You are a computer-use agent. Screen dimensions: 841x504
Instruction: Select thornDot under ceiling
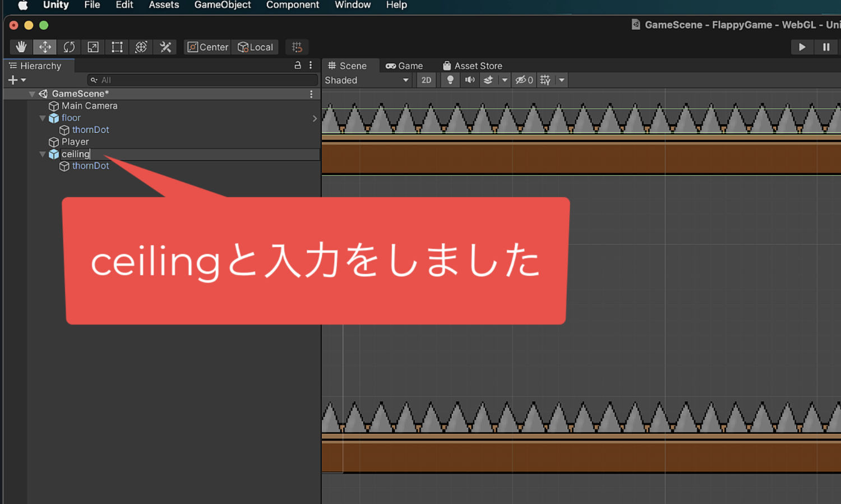pos(90,166)
